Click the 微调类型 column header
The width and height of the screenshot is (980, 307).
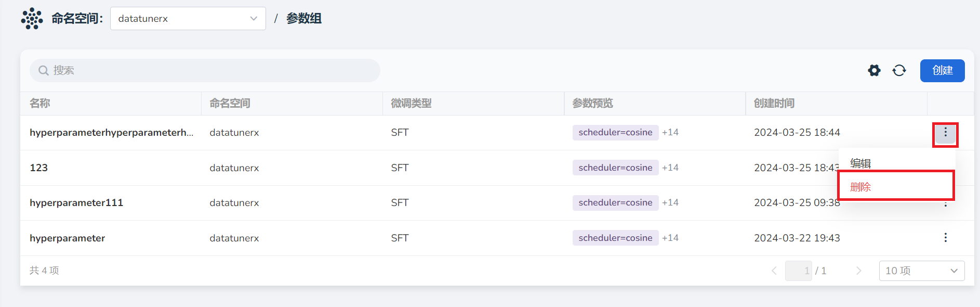(x=411, y=104)
